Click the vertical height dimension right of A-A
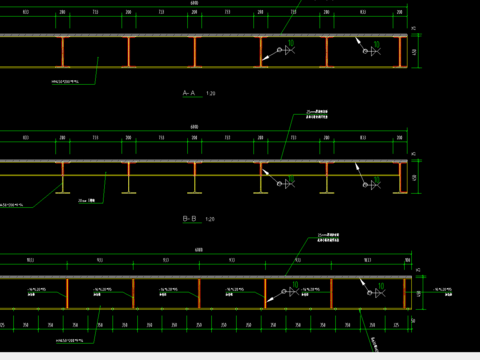The width and height of the screenshot is (480, 360). pos(415,52)
